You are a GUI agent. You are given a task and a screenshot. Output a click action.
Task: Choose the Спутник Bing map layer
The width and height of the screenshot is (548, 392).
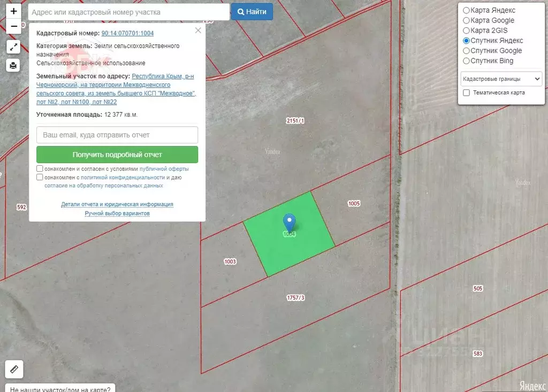point(466,61)
